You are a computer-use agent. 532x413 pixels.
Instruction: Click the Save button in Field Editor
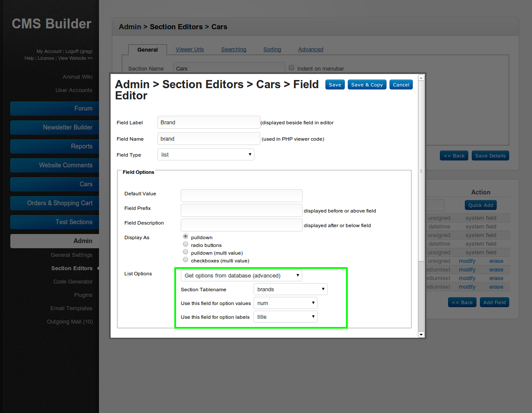tap(335, 85)
